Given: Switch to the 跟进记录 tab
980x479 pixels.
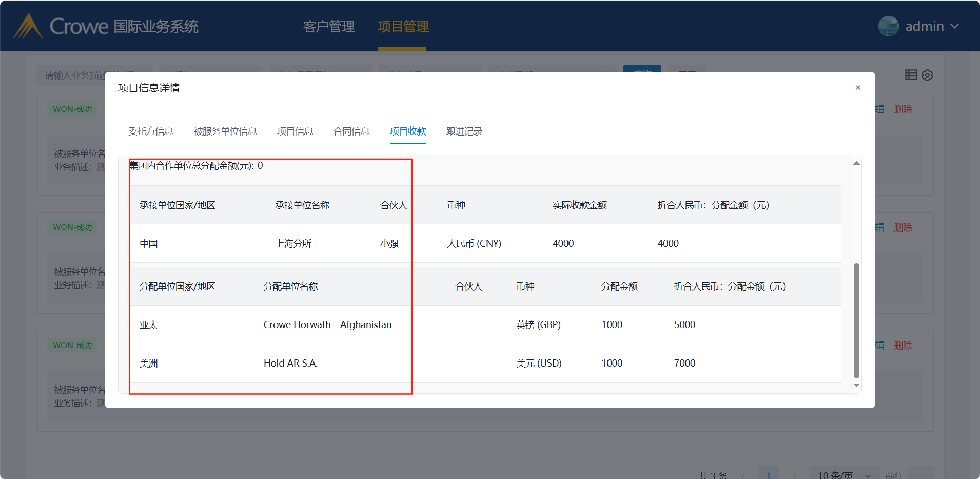Looking at the screenshot, I should click(464, 131).
